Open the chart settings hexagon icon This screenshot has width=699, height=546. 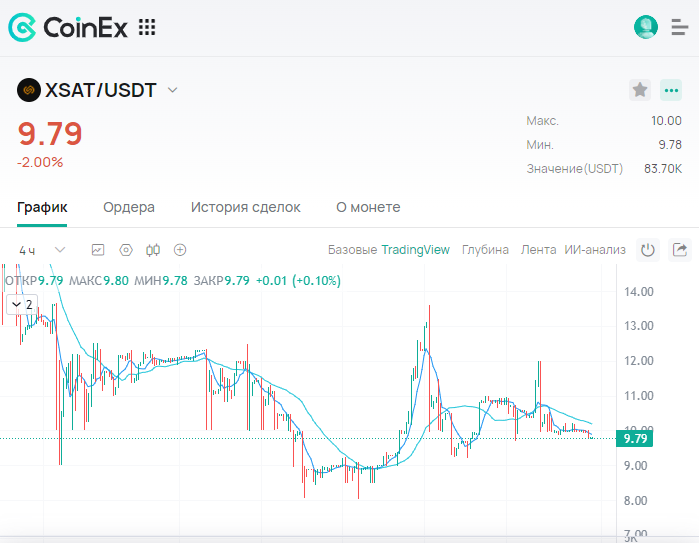point(126,250)
